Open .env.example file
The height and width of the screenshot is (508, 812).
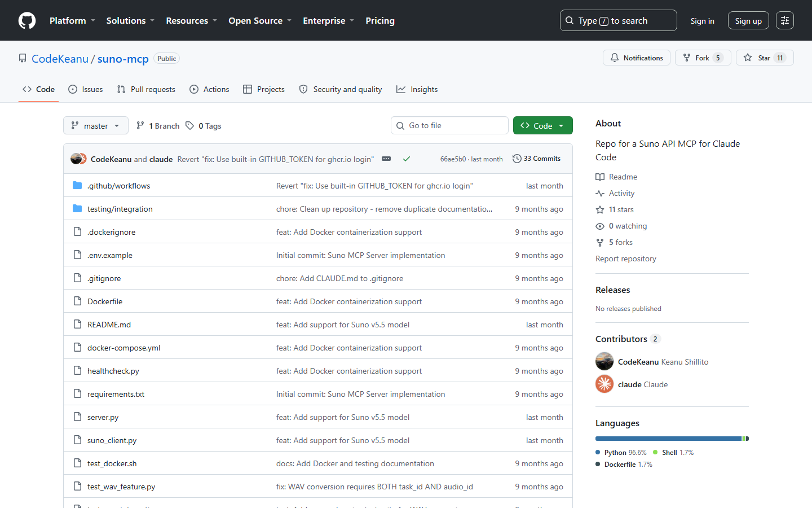(109, 255)
